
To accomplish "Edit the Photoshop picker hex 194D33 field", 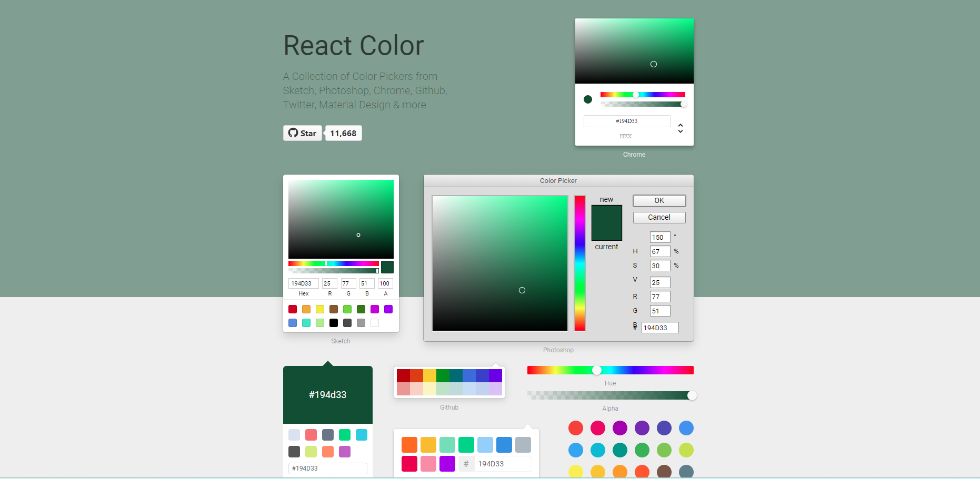I will 660,328.
